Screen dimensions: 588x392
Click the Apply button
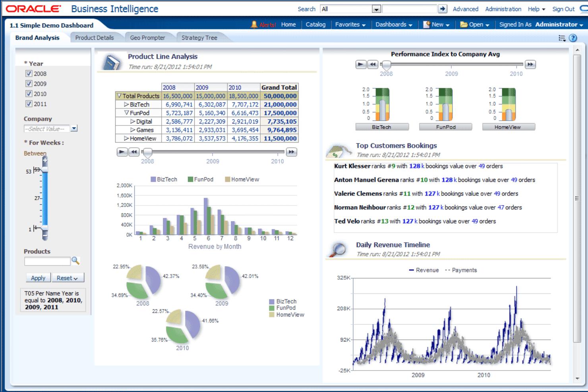click(x=38, y=278)
